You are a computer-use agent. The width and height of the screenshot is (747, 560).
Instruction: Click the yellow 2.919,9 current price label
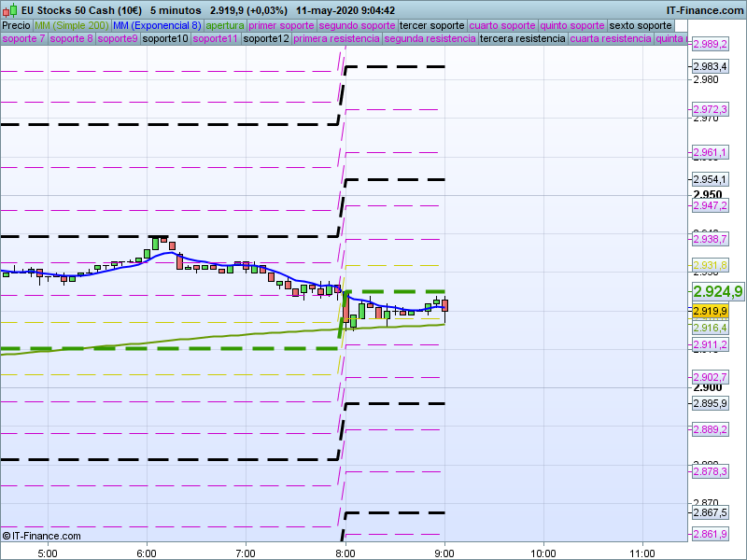click(x=710, y=311)
